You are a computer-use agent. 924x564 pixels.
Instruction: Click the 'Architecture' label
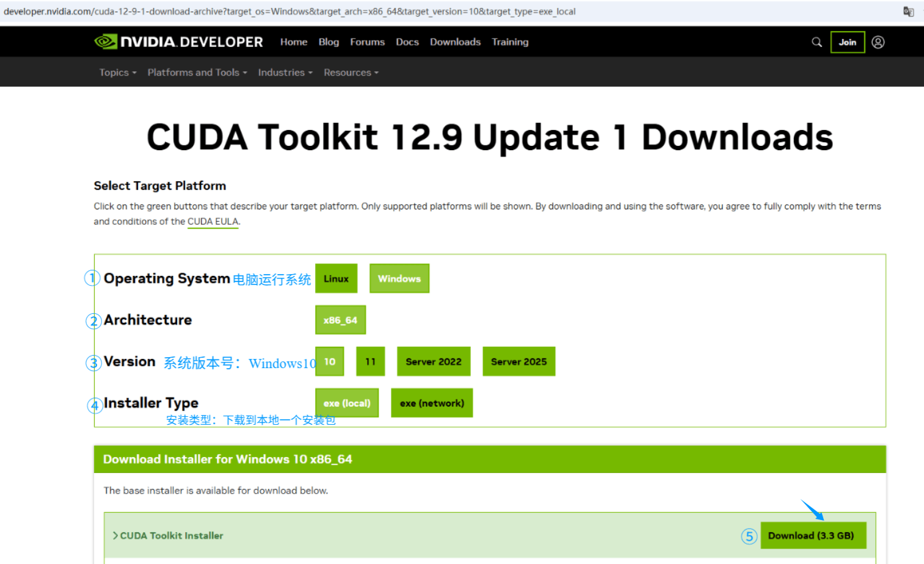point(148,320)
